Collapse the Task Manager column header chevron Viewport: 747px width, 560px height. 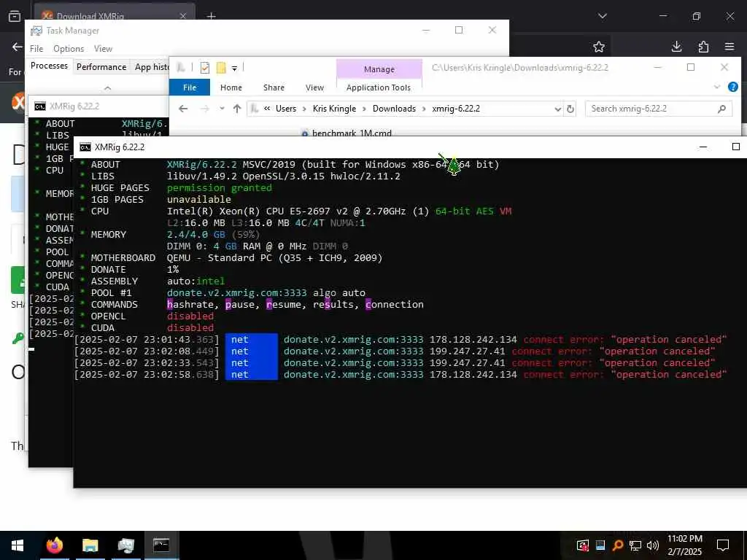108,87
